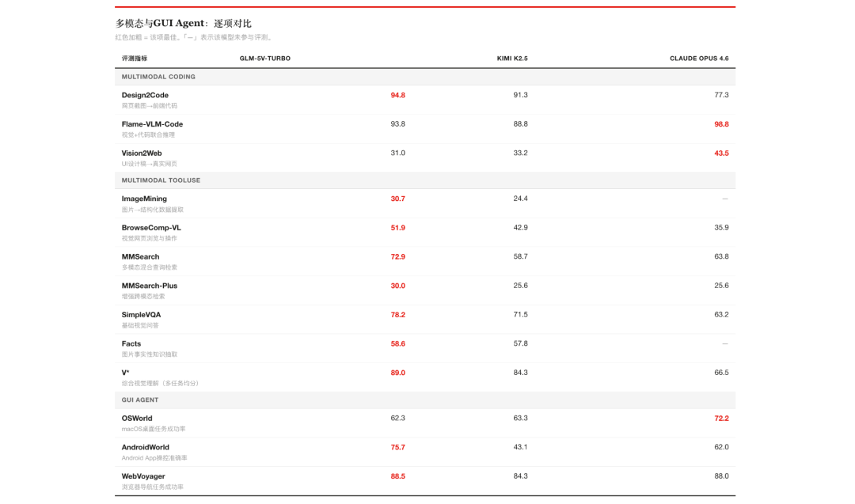Click the red "30.7" ImageMining score
Viewport: 855px width, 504px height.
(x=398, y=199)
